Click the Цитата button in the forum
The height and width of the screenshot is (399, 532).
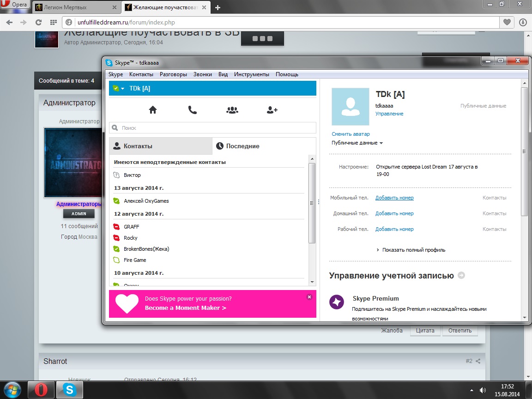[425, 331]
